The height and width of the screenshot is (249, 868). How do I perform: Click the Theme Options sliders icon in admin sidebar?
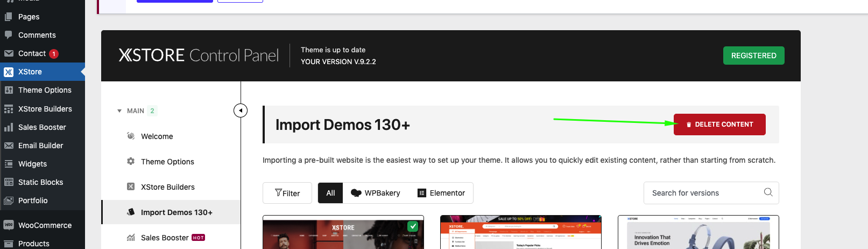pyautogui.click(x=9, y=90)
